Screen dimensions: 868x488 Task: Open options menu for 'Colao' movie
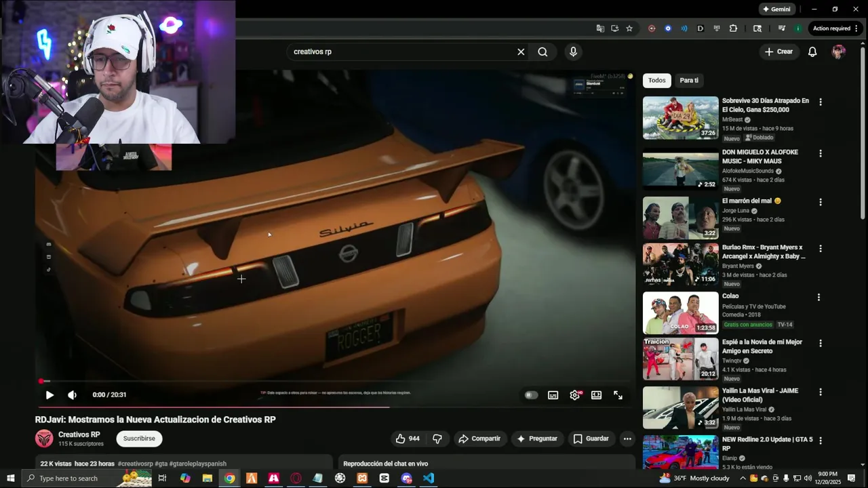click(818, 297)
